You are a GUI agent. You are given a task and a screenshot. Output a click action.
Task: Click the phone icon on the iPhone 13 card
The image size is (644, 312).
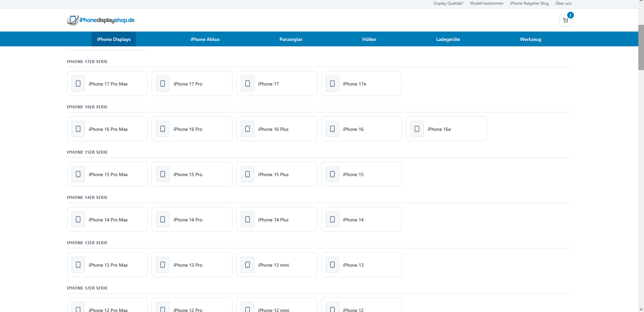[332, 265]
